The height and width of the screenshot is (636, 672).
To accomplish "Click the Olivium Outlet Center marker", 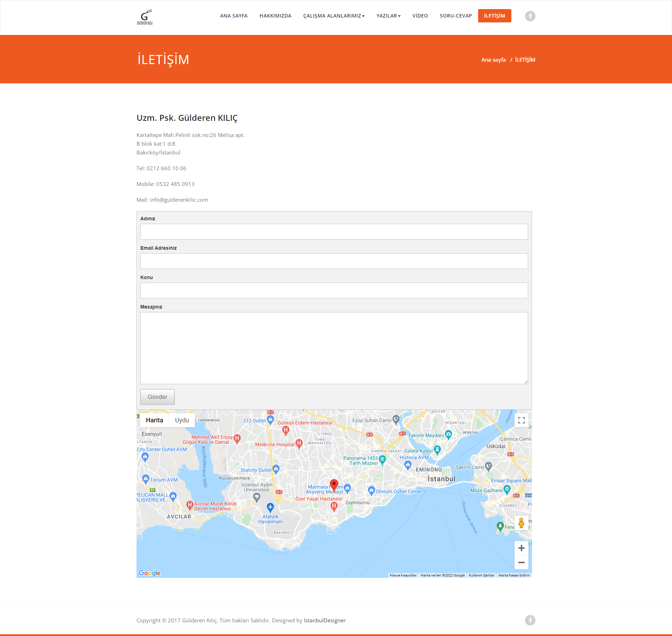I will click(x=371, y=490).
